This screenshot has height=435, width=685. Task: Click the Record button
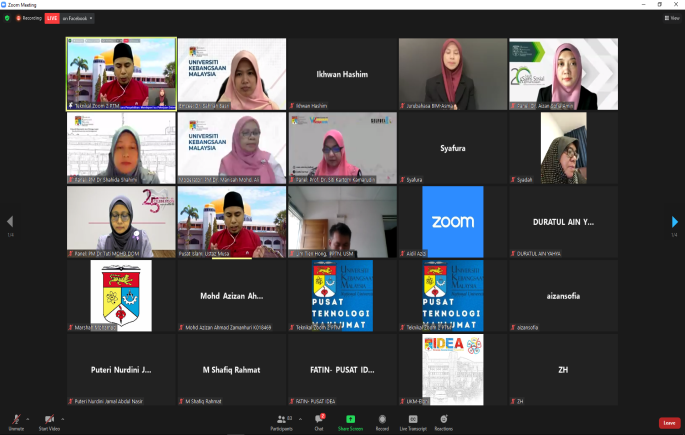coord(382,420)
